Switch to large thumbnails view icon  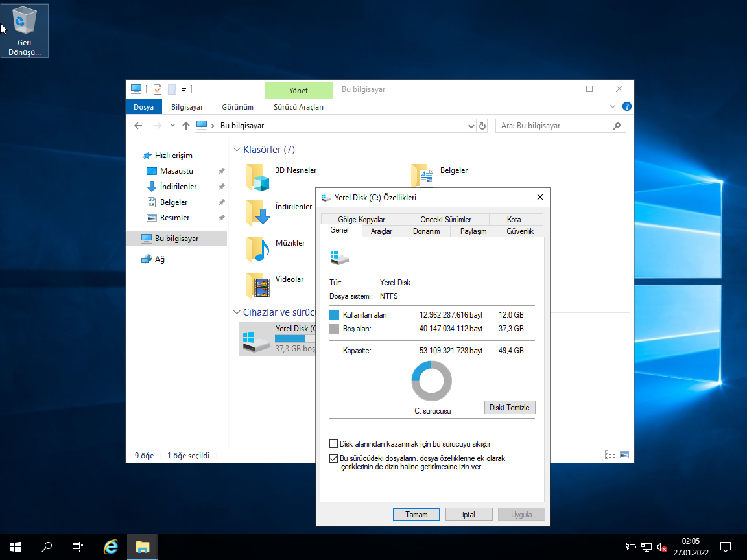click(624, 455)
